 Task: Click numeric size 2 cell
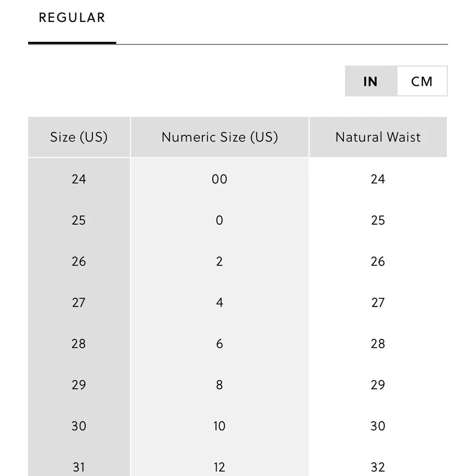219,261
